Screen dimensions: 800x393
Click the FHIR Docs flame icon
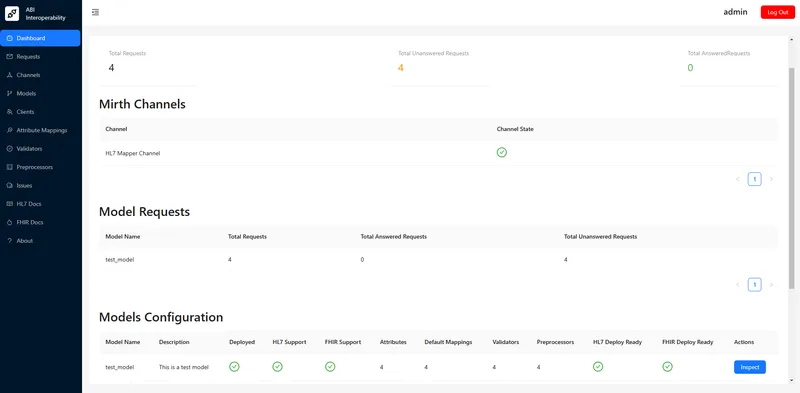click(10, 222)
